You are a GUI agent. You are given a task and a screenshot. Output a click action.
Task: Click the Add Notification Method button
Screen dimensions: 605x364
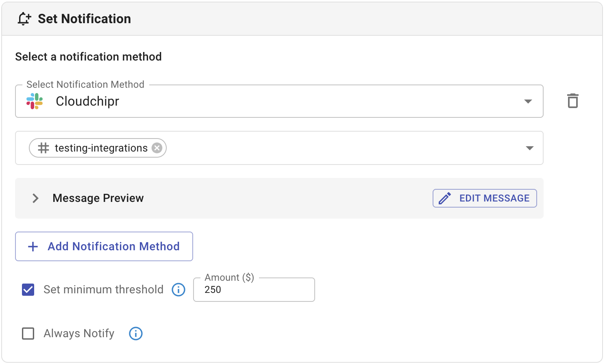[104, 247]
